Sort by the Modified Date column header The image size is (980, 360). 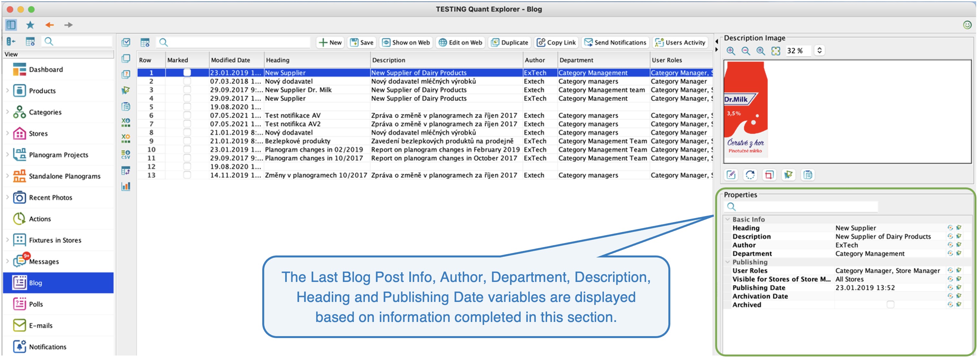(237, 60)
